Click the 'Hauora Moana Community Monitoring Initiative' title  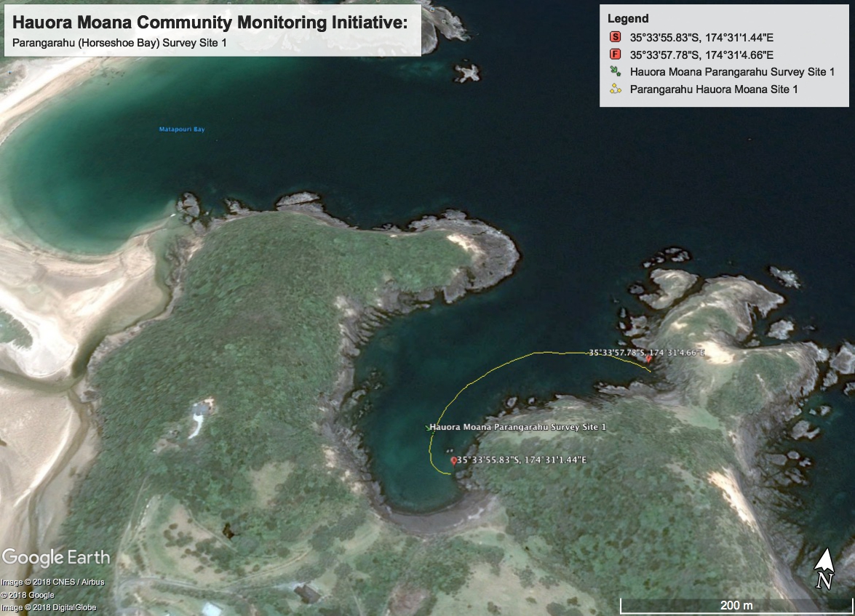(x=210, y=23)
